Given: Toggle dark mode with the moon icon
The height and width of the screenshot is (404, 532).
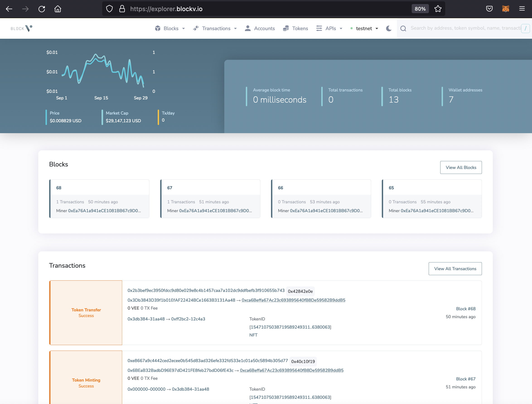Looking at the screenshot, I should (x=389, y=28).
